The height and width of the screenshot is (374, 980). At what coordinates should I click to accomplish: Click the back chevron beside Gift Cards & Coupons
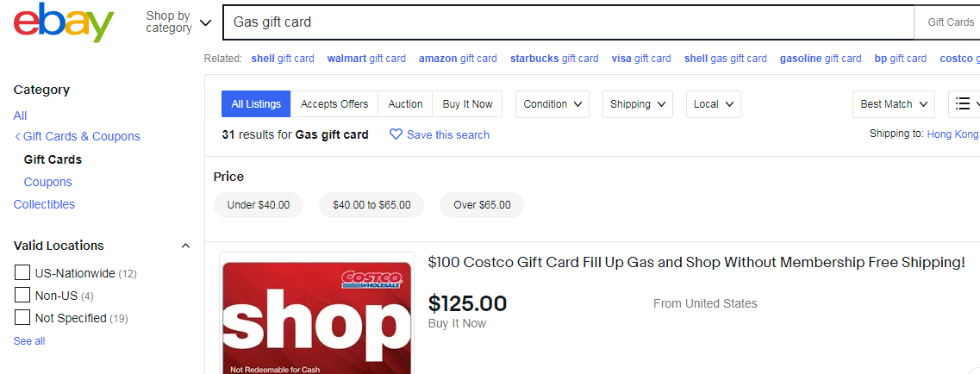pos(18,137)
